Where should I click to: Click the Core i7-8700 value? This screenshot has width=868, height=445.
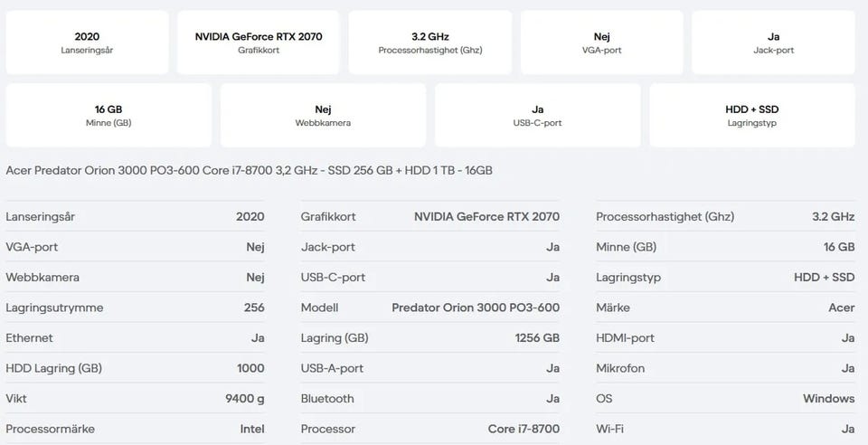(524, 429)
